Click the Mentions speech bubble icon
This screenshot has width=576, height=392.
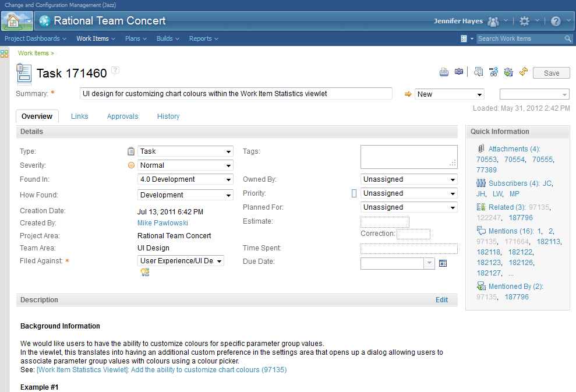click(481, 230)
